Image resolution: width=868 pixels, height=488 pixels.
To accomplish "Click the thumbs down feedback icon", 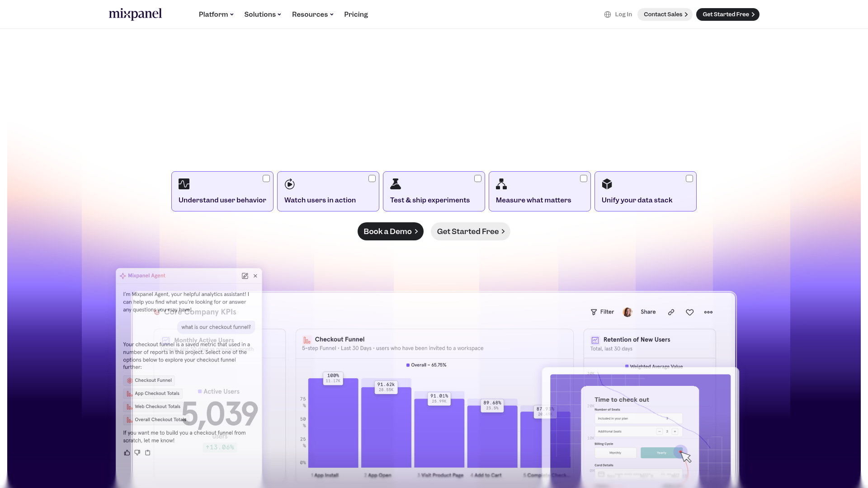I will [137, 452].
